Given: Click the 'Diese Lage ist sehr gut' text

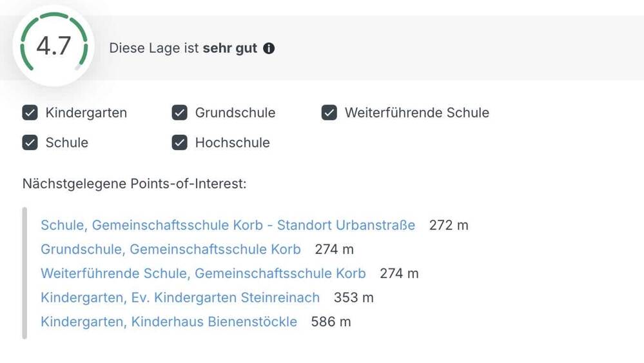Looking at the screenshot, I should tap(183, 48).
